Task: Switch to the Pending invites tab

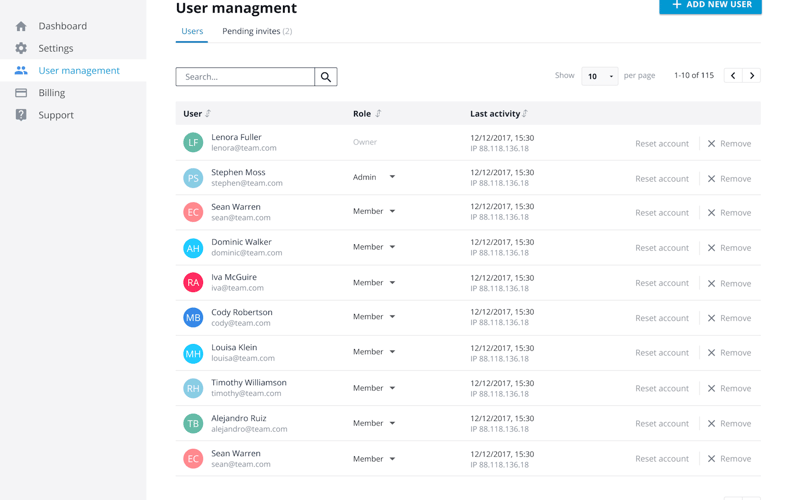Action: coord(257,31)
